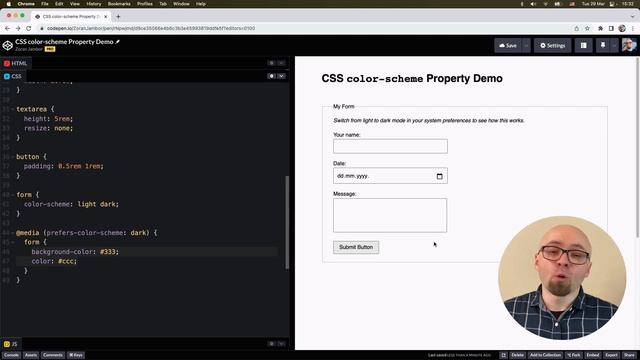640x360 pixels.
Task: Switch to the JS editor tab
Action: (11, 344)
